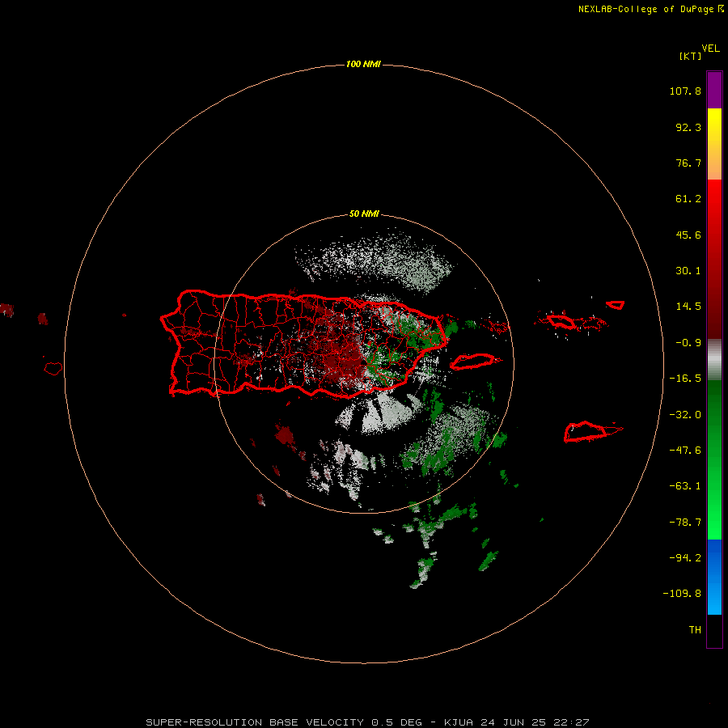Click the 100 NMI range ring label
The height and width of the screenshot is (728, 728).
(363, 64)
